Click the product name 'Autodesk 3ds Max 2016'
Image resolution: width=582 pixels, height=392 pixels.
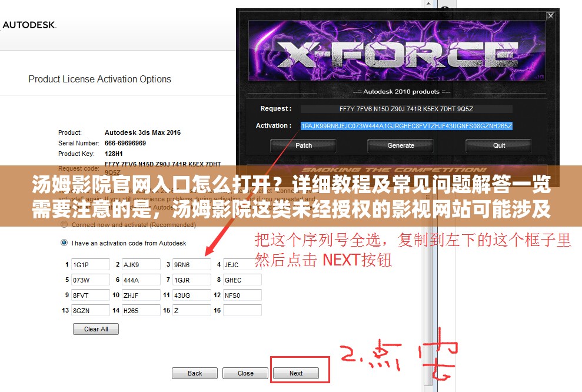tap(142, 132)
